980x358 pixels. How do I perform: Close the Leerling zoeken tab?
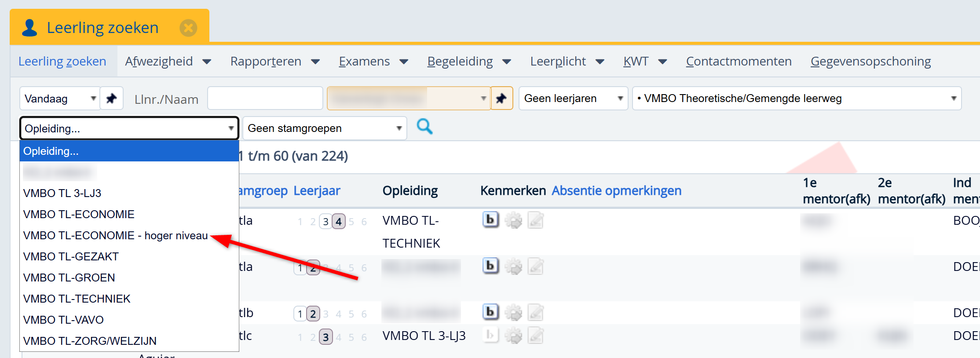pos(188,28)
